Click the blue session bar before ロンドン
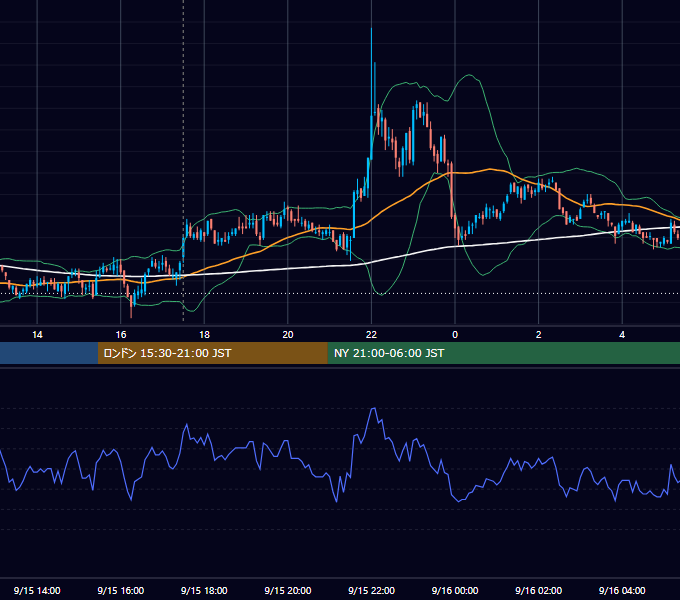The image size is (680, 600). (x=49, y=353)
